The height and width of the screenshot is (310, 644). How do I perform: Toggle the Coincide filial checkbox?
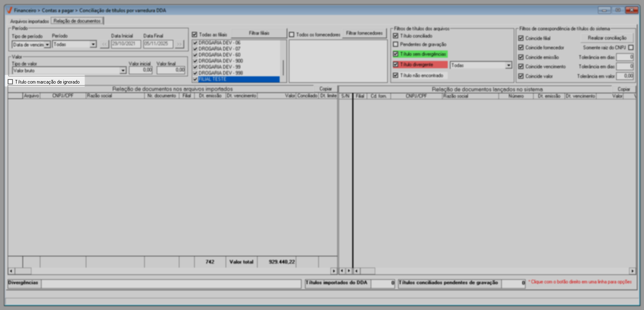click(x=521, y=38)
